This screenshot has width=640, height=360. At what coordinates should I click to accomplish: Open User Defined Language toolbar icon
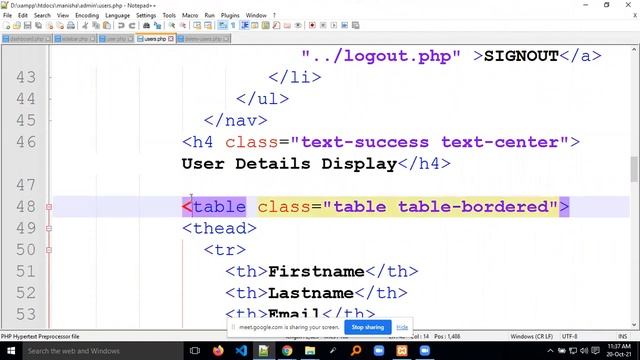coord(255,25)
